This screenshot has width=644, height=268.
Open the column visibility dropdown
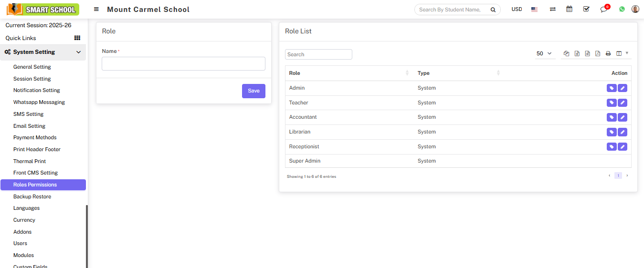click(622, 54)
